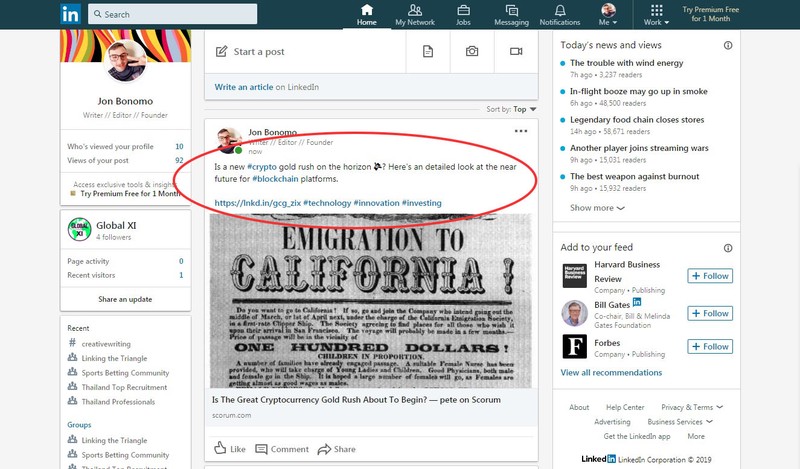Click Get the LinkedIn app

pos(637,436)
